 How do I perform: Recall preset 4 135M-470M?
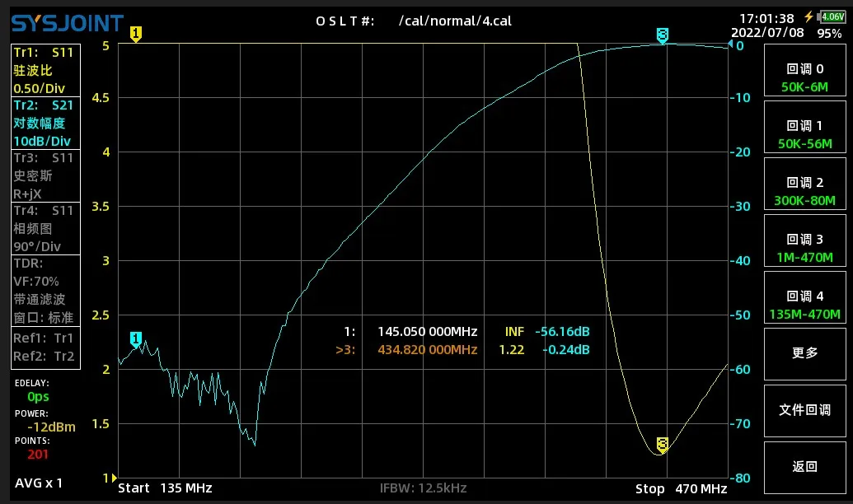tap(804, 297)
